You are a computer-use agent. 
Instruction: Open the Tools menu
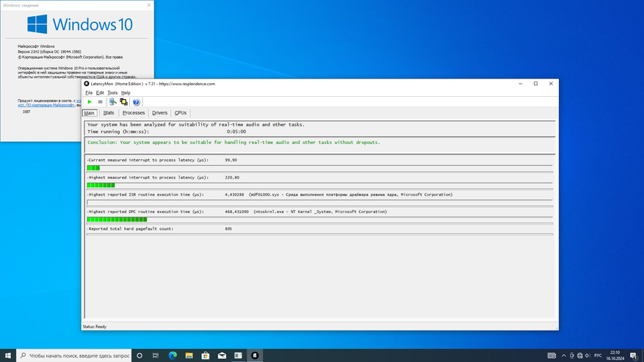[x=112, y=93]
